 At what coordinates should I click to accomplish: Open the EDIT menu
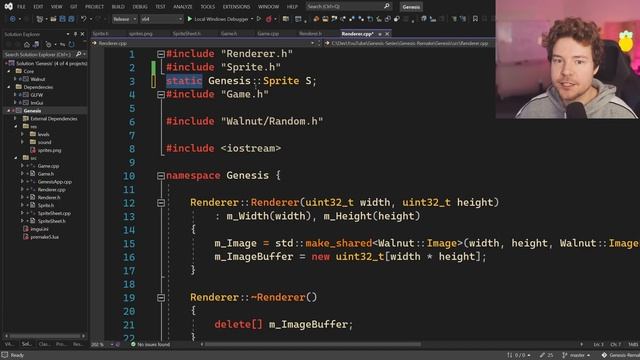(38, 7)
